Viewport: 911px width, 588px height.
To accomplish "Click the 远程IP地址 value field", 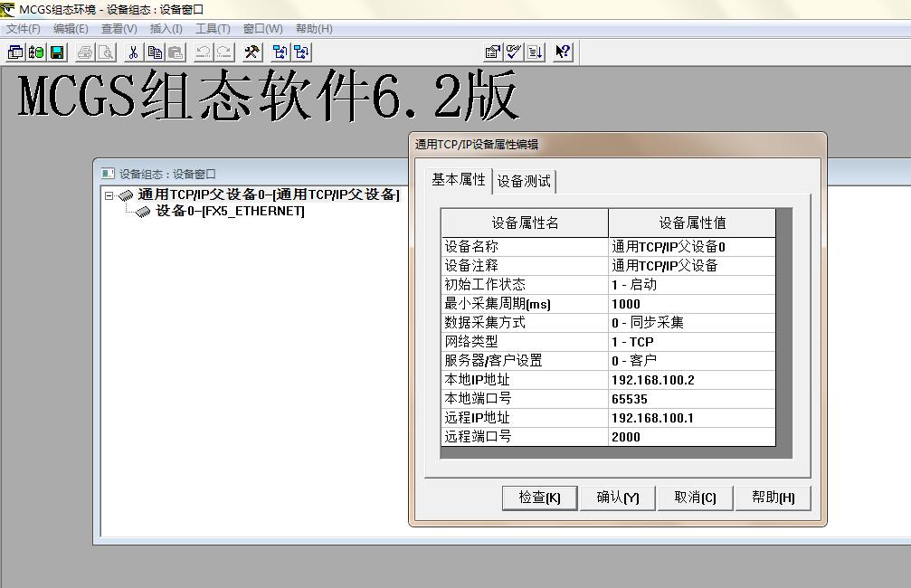I will point(691,418).
